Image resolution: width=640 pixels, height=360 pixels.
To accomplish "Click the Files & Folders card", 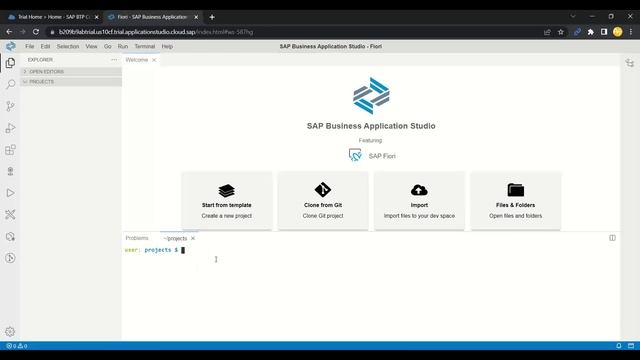I will (x=516, y=201).
